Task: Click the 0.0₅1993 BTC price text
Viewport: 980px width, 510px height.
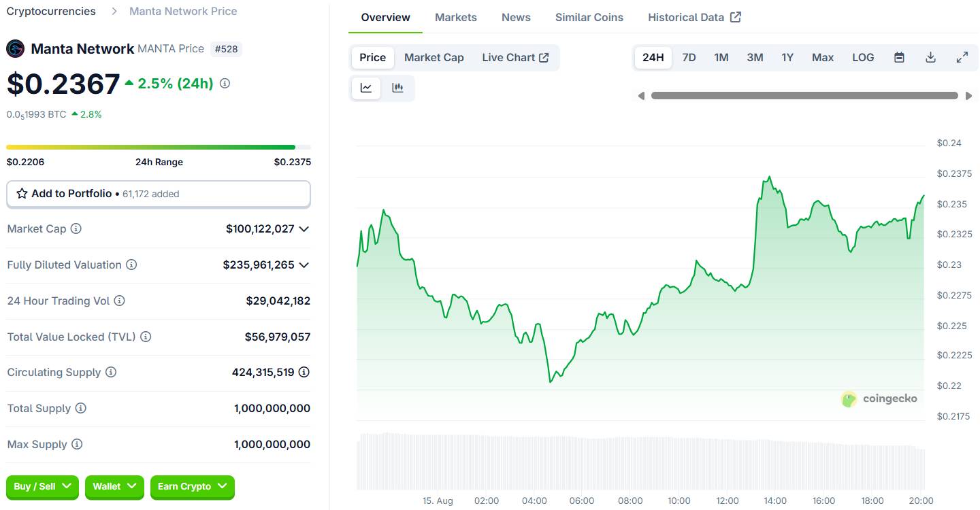Action: [x=37, y=114]
